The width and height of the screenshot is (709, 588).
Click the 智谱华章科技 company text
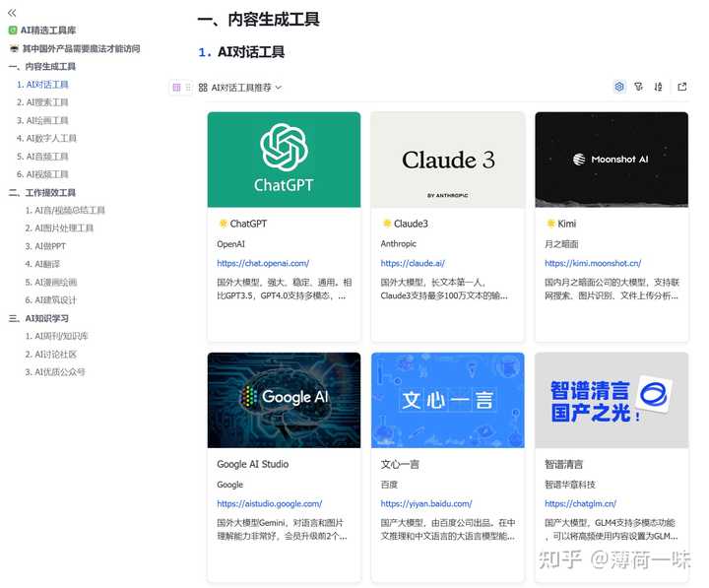[570, 485]
